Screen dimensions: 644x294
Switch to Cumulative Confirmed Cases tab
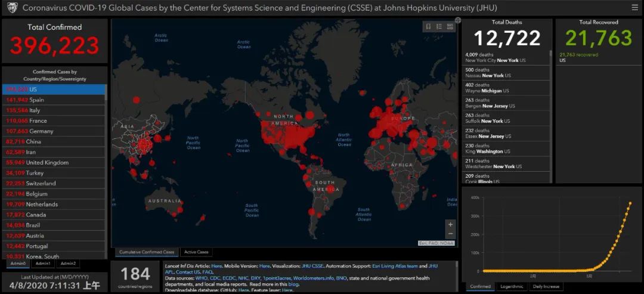coord(147,252)
